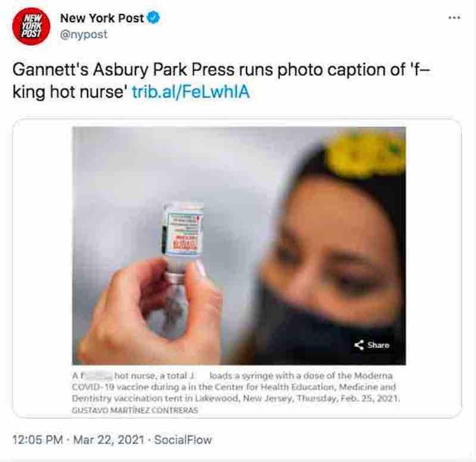This screenshot has height=462, width=476.
Task: Click the Mar 22, 2021 date
Action: [x=108, y=440]
